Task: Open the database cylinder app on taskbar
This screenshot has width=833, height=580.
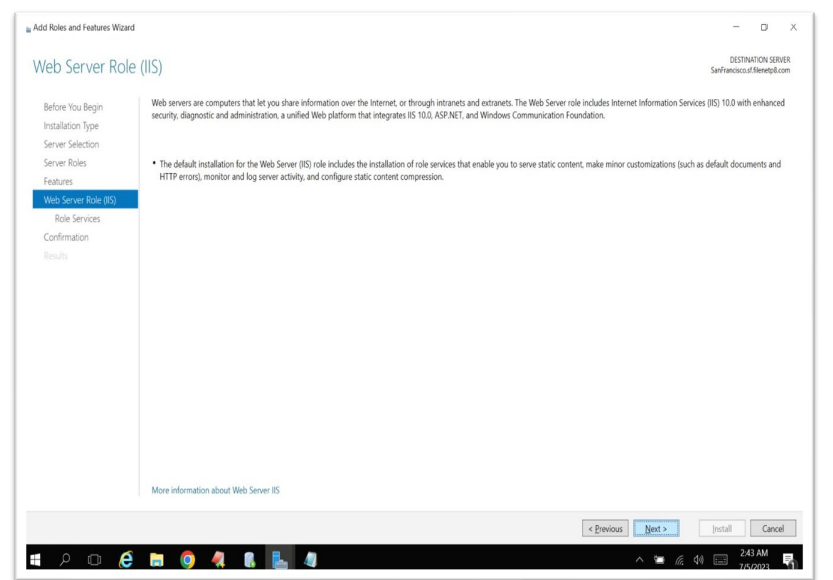Action: [x=249, y=559]
